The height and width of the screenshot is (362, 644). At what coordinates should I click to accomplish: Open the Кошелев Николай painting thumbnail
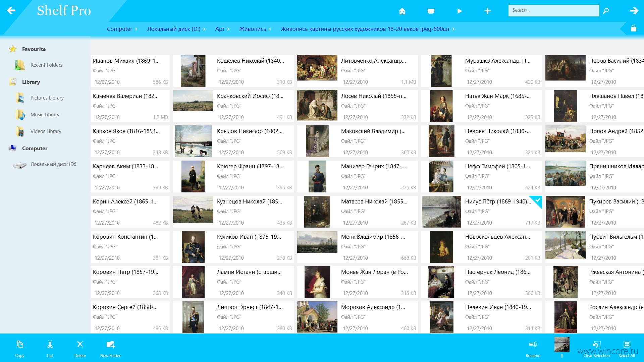pyautogui.click(x=193, y=71)
